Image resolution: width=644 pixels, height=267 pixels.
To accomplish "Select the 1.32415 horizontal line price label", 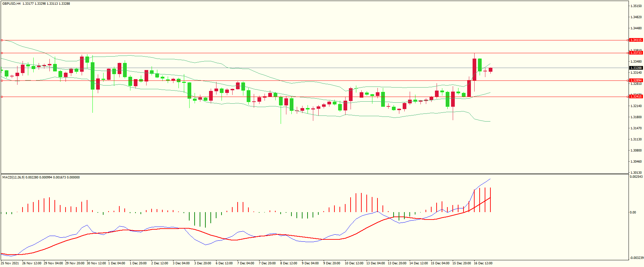I will pos(636,97).
